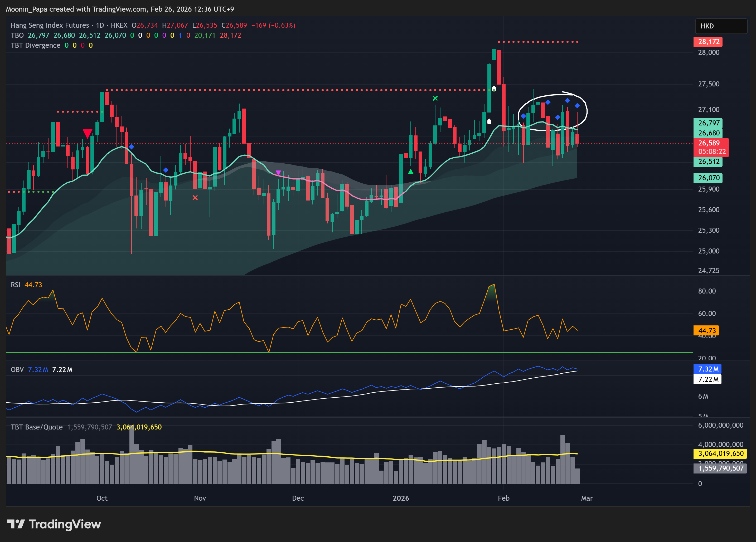756x542 pixels.
Task: Click the 2026 label on time axis
Action: pyautogui.click(x=401, y=498)
